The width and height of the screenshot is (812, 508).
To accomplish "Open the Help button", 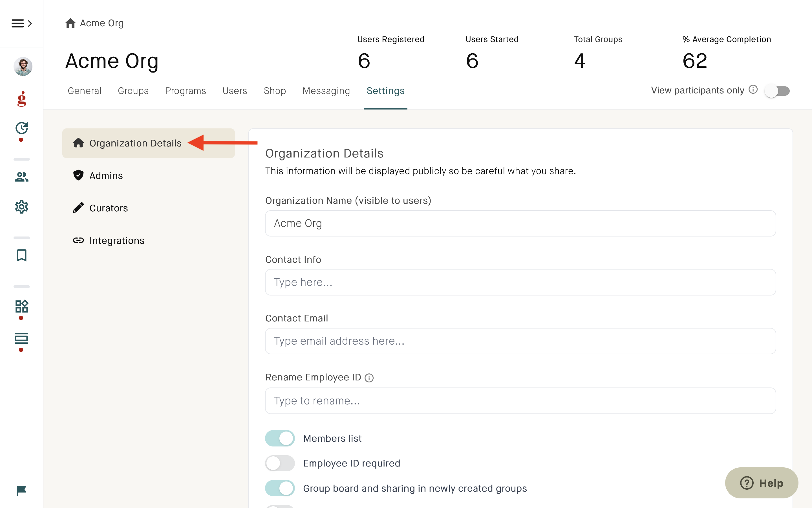I will tap(762, 483).
